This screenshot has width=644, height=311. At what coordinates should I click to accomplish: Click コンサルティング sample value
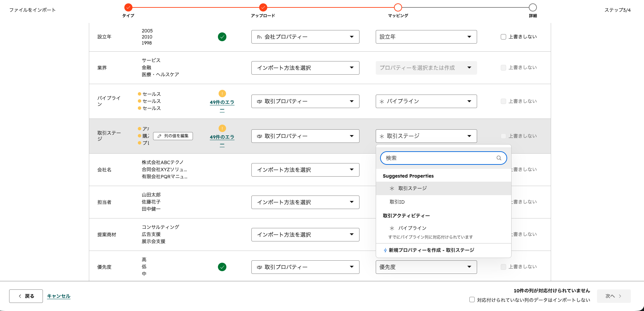click(x=160, y=227)
